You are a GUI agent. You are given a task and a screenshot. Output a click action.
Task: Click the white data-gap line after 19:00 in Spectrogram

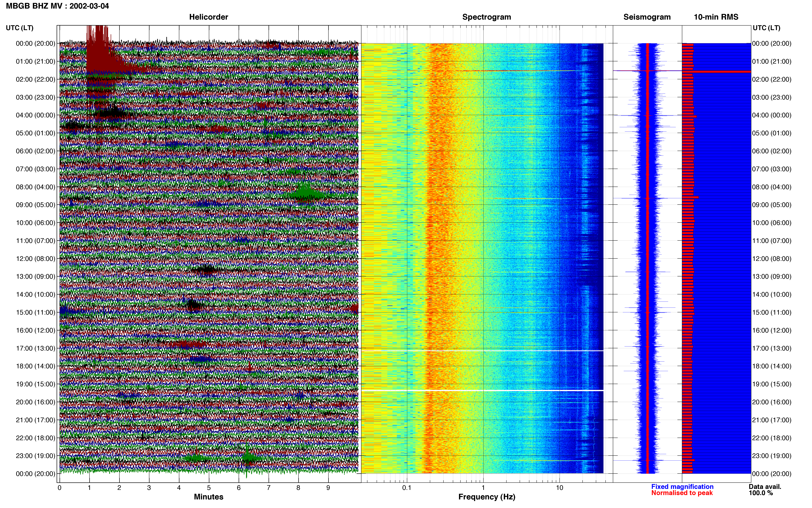[x=483, y=390]
